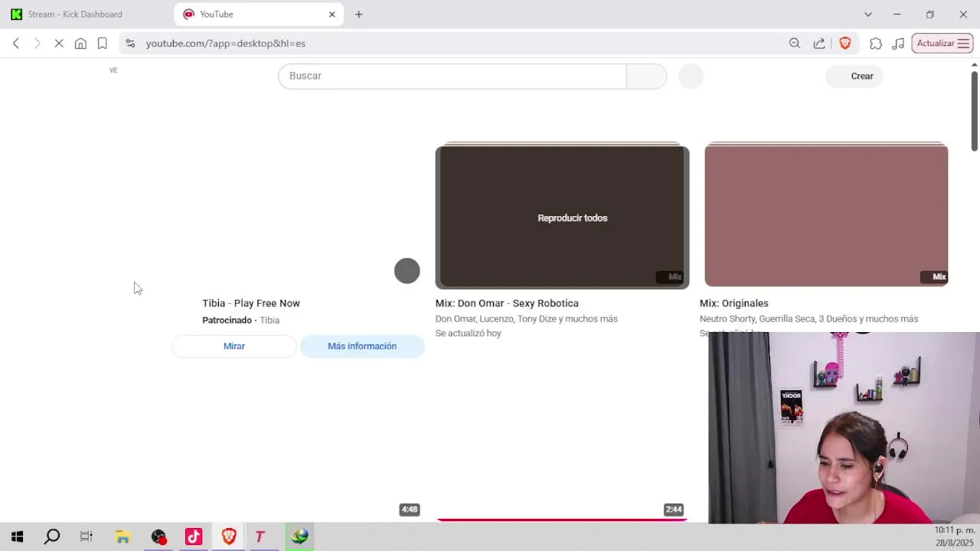The height and width of the screenshot is (551, 980).
Task: Open the Mix: Originales title link
Action: coord(734,303)
